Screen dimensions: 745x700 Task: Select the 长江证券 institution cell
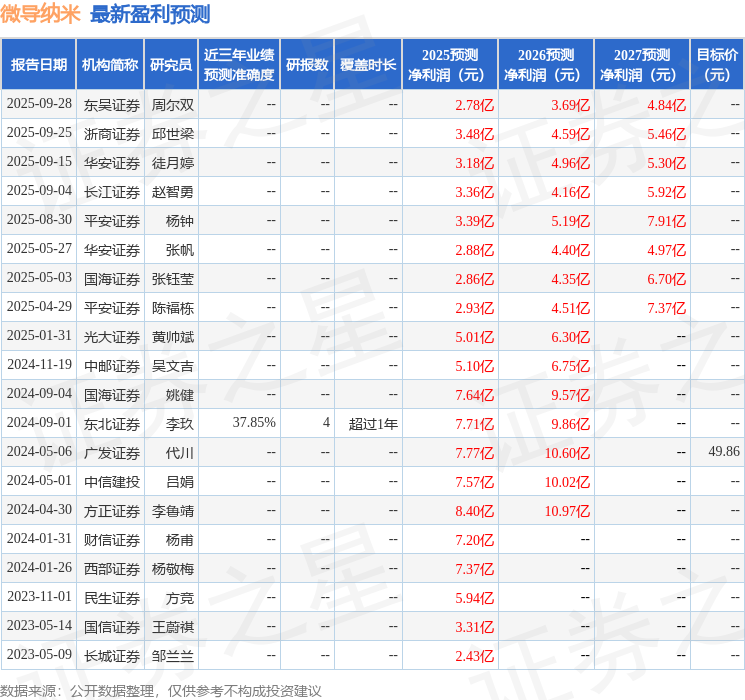click(x=112, y=192)
